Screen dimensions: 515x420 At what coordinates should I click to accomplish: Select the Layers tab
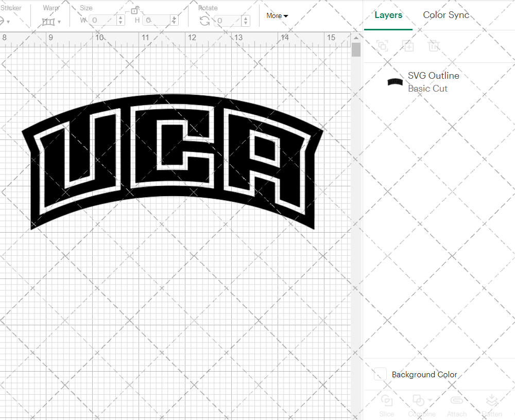coord(388,15)
